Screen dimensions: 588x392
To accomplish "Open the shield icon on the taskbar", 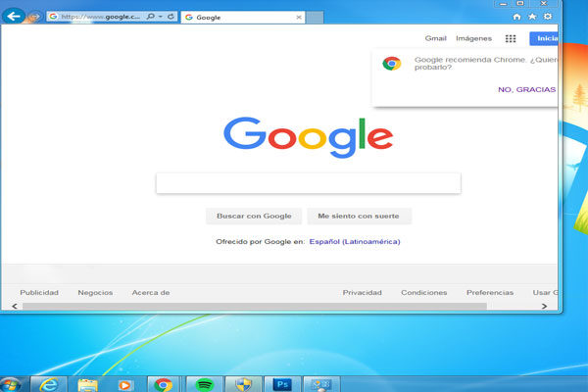I will [x=243, y=385].
